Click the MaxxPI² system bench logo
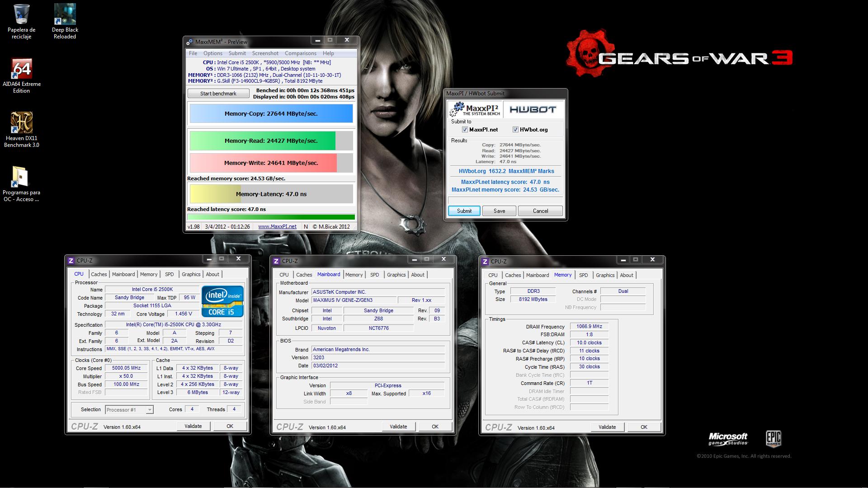The width and height of the screenshot is (868, 488). click(476, 109)
